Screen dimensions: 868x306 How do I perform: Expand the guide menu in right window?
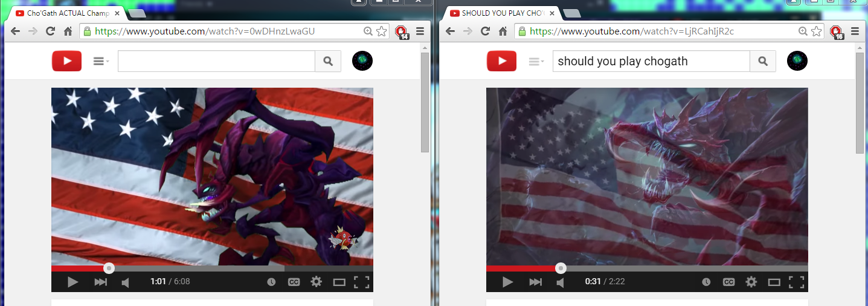[536, 61]
